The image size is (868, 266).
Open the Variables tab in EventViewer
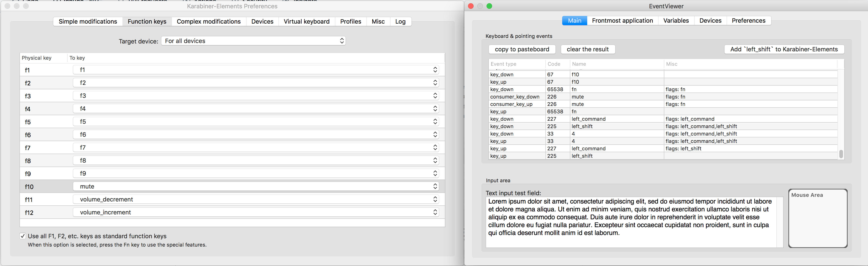tap(676, 21)
